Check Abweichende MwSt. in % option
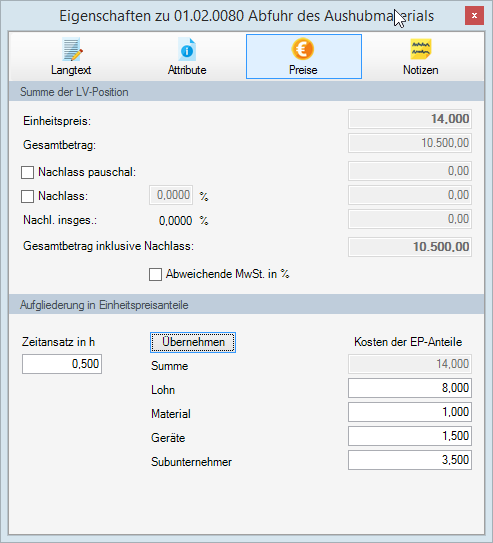This screenshot has height=543, width=493. click(155, 275)
